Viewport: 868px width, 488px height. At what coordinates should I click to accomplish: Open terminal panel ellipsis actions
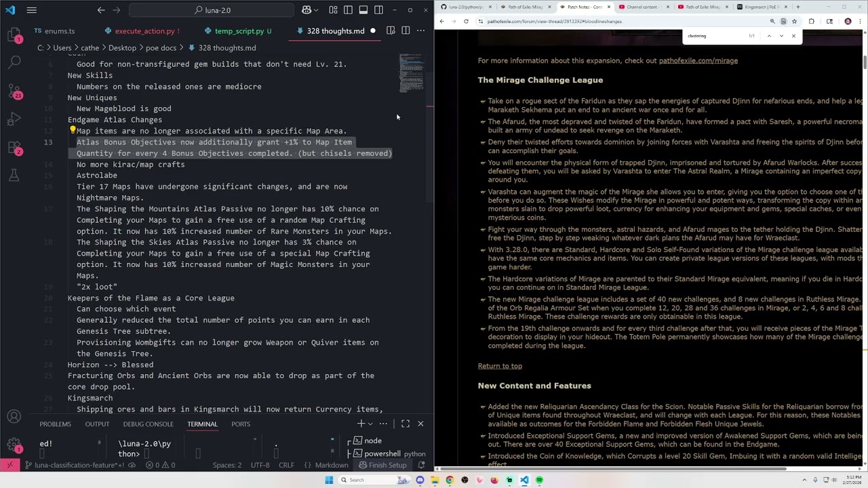pyautogui.click(x=383, y=424)
